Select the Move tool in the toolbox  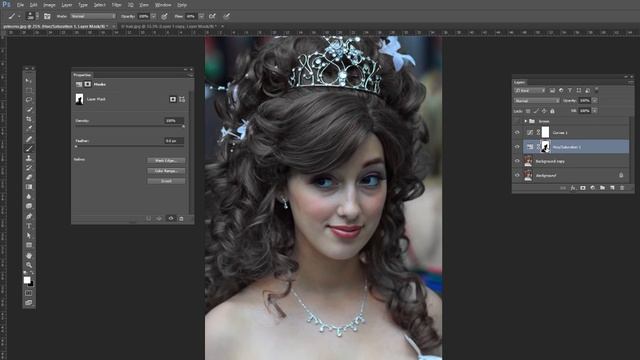click(x=29, y=81)
